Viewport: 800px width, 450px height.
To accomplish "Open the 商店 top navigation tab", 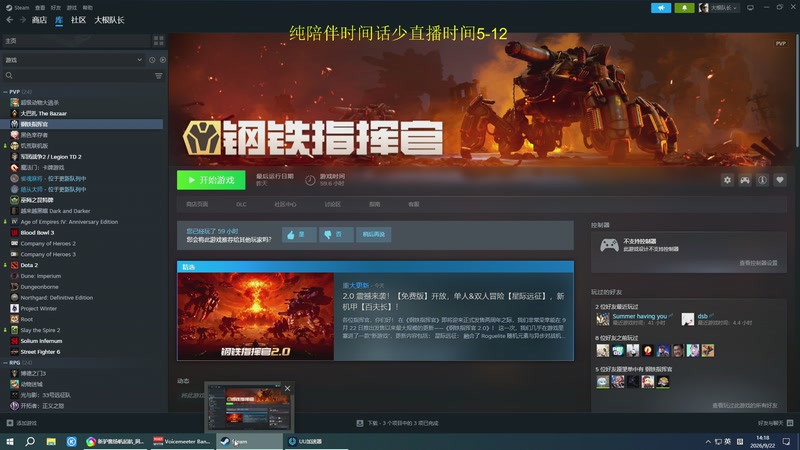I will pyautogui.click(x=39, y=20).
